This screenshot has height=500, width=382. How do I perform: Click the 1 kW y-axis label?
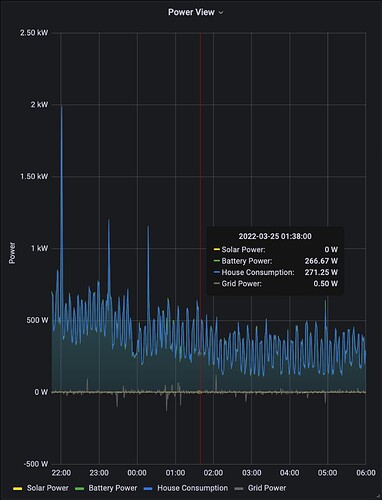[39, 248]
